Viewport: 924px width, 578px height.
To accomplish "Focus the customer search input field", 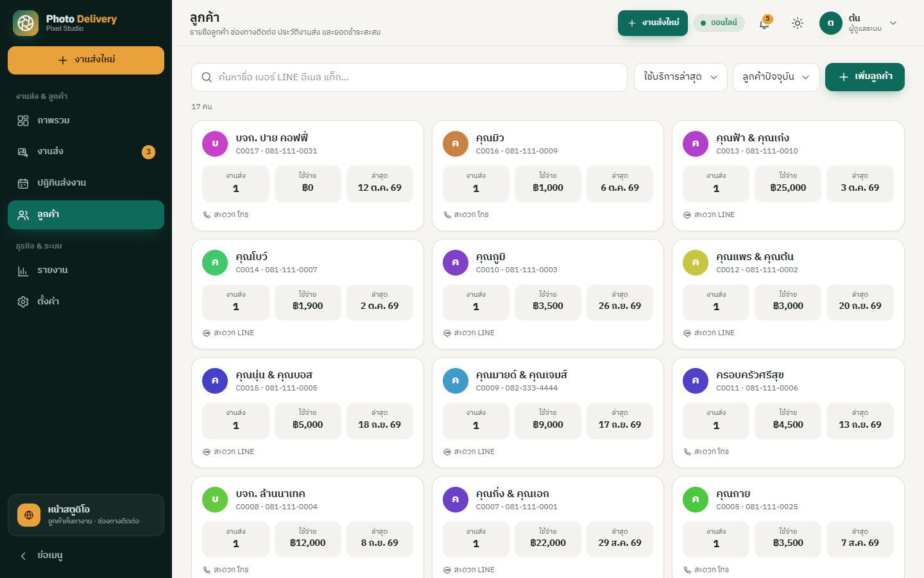I will tap(409, 77).
